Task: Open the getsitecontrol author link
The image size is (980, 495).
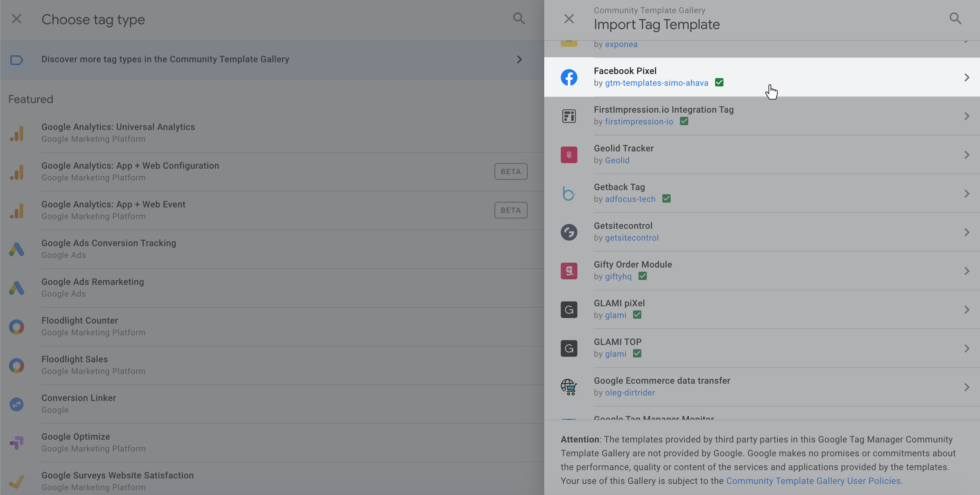Action: 632,238
